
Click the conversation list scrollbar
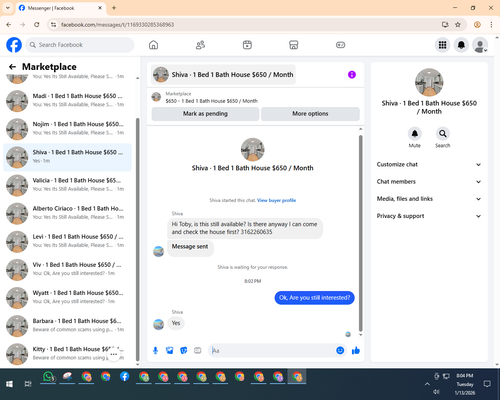click(x=137, y=239)
